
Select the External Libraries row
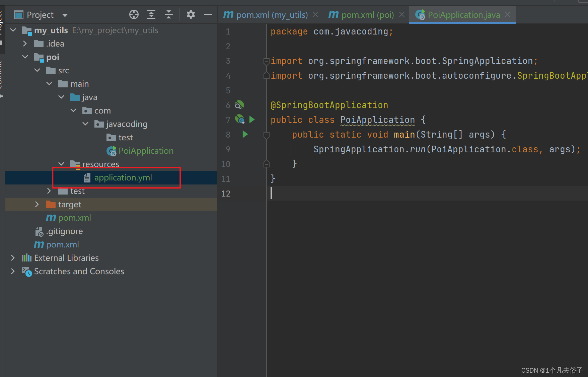[x=111, y=258]
